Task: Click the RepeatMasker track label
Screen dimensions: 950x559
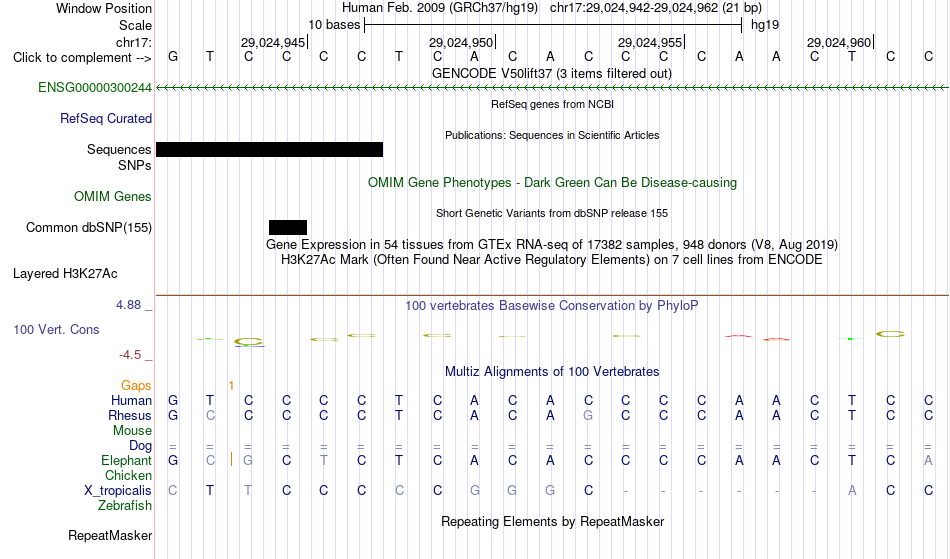Action: (x=110, y=535)
